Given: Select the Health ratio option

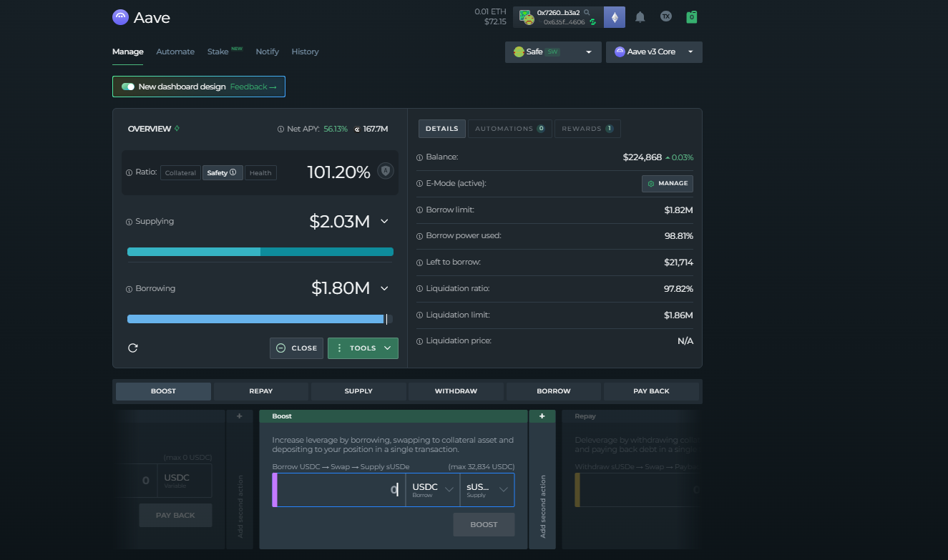Looking at the screenshot, I should click(260, 172).
